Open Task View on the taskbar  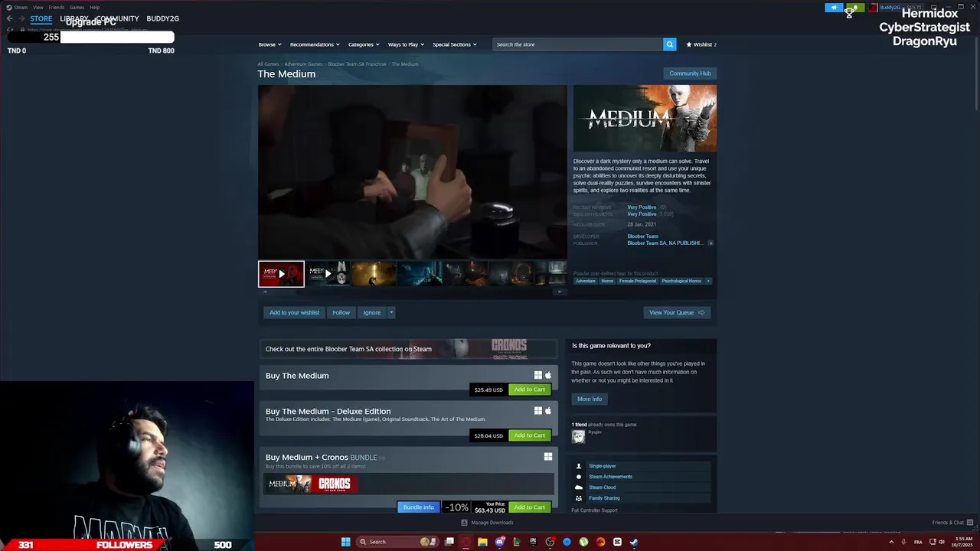click(x=449, y=542)
